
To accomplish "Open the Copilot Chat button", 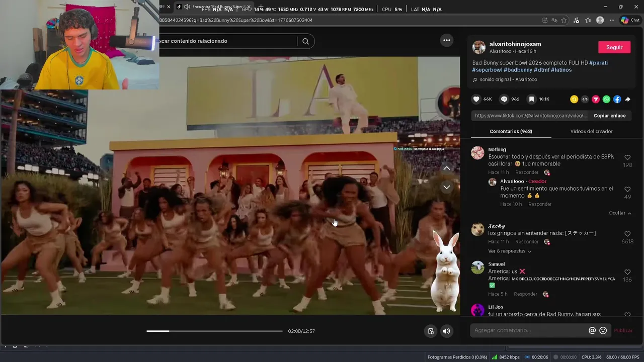I will pyautogui.click(x=630, y=20).
